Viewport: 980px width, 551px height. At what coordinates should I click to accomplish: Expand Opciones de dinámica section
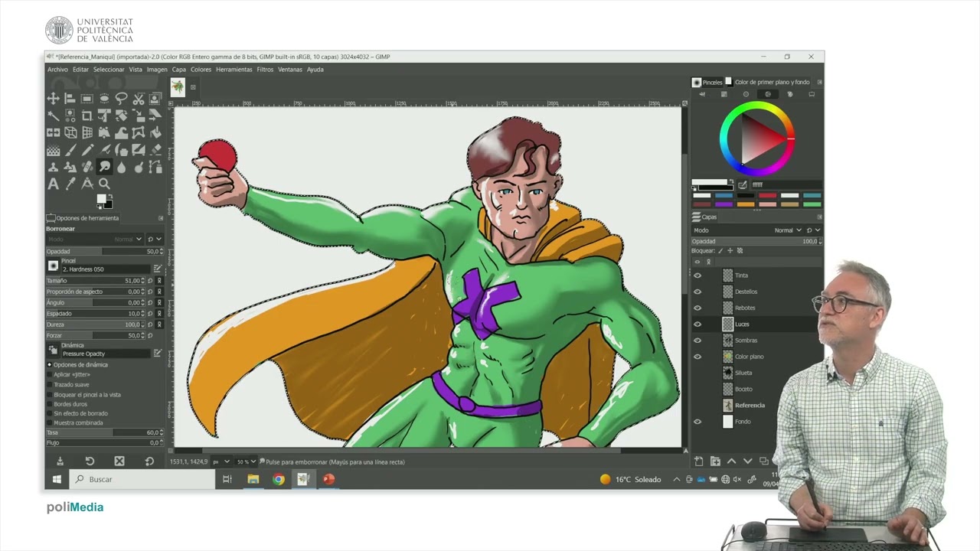pos(50,364)
